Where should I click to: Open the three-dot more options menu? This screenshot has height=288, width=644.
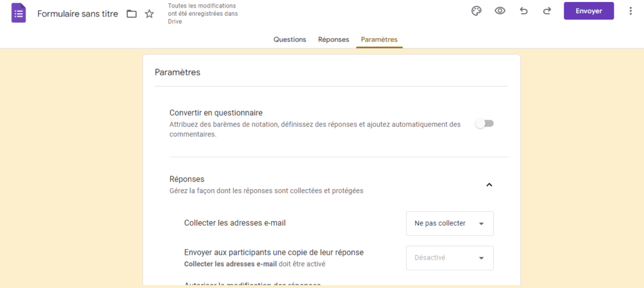click(630, 11)
